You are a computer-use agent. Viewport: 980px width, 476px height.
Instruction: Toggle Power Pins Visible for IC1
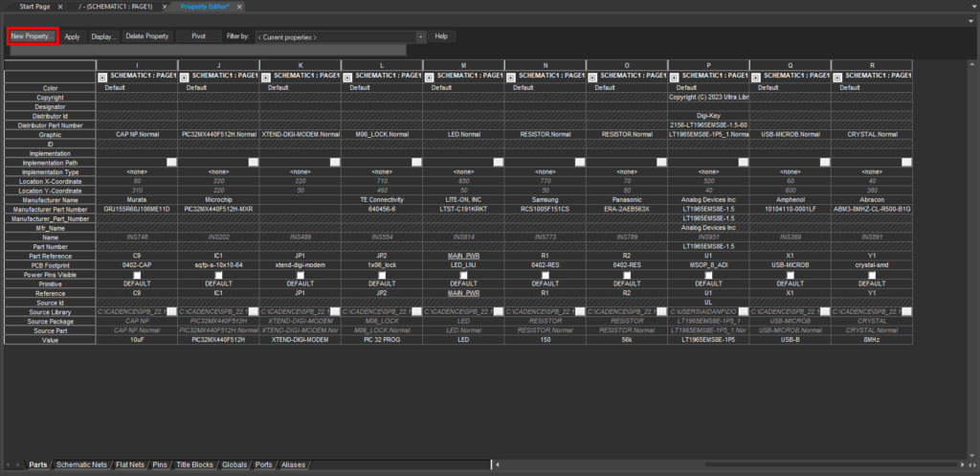tap(219, 275)
